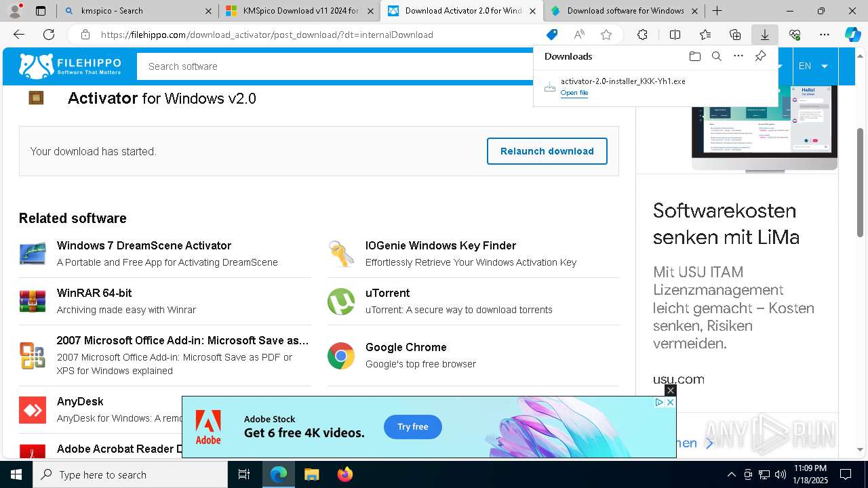Open volume control in system tray

[x=781, y=474]
